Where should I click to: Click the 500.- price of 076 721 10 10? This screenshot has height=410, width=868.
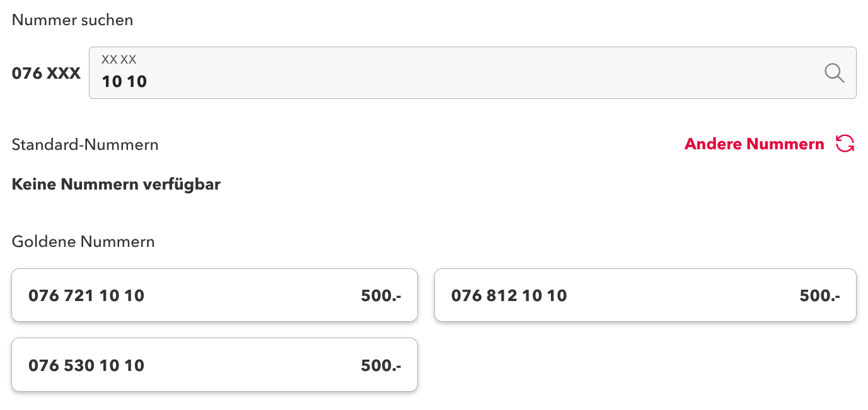coord(381,295)
